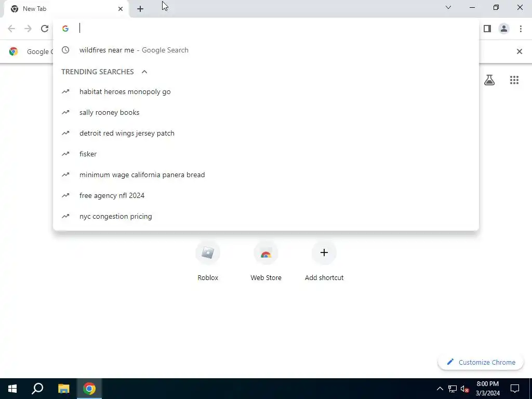Open the profile avatar menu
Viewport: 532px width, 399px height.
click(504, 29)
